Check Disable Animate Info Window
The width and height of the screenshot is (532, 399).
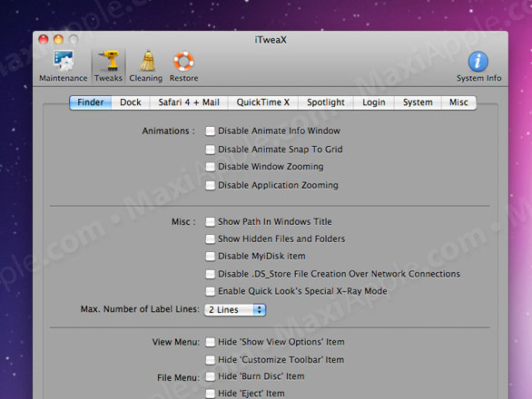210,131
